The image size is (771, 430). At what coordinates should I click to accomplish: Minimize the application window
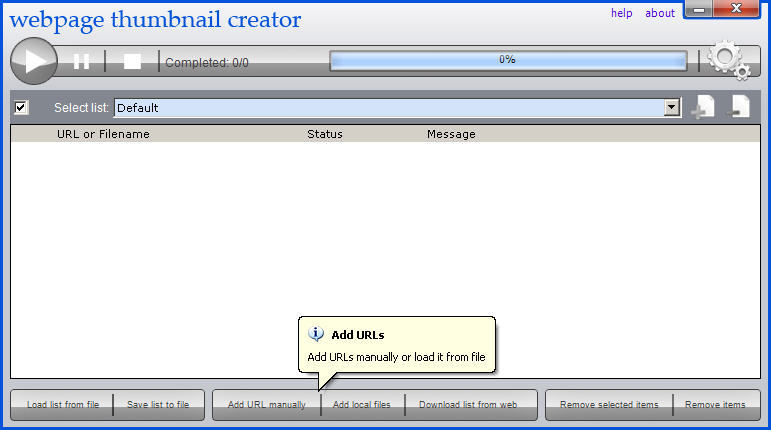point(699,9)
